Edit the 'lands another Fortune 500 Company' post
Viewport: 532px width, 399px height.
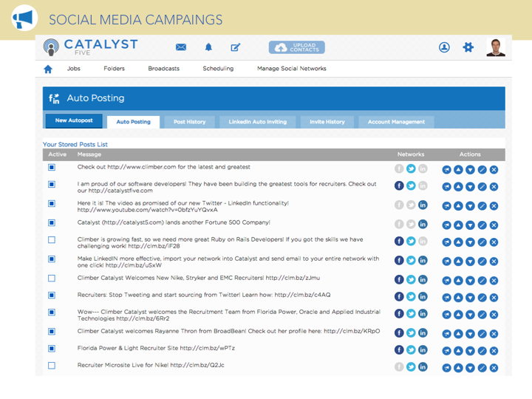pyautogui.click(x=482, y=225)
